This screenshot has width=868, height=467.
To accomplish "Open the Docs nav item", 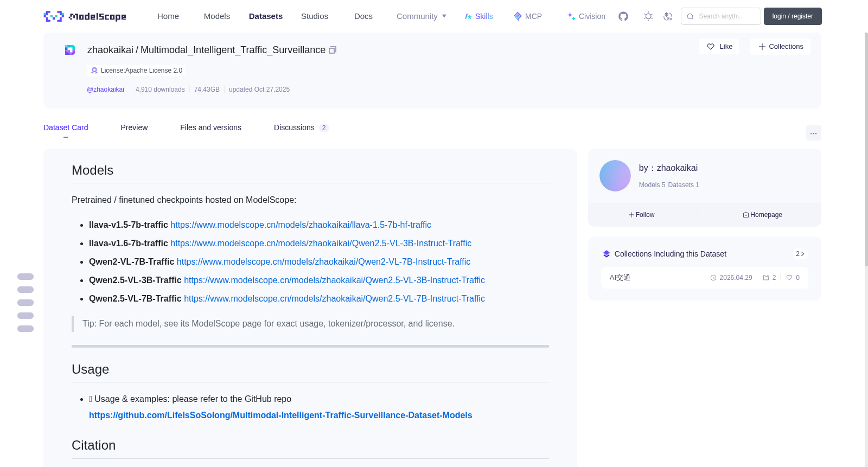I will 363,16.
